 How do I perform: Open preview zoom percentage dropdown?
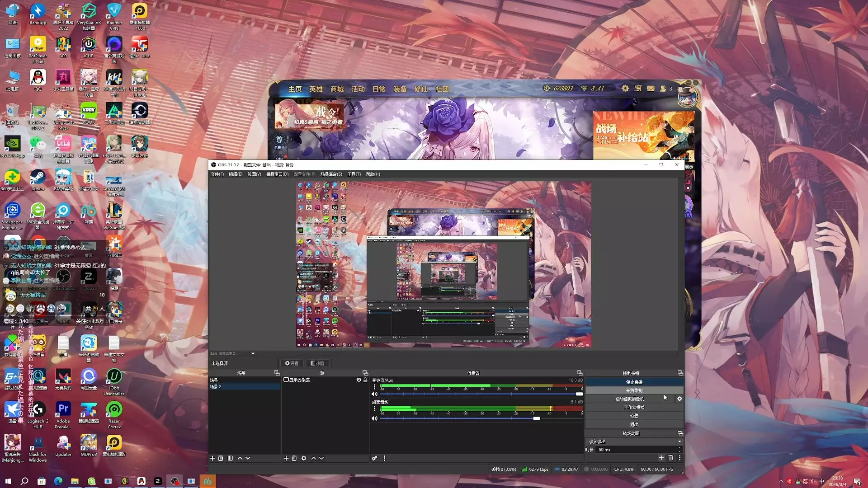coord(253,354)
